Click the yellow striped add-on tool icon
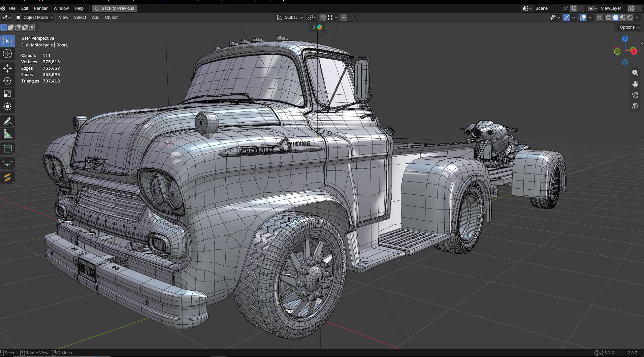644x357 pixels. pyautogui.click(x=7, y=177)
